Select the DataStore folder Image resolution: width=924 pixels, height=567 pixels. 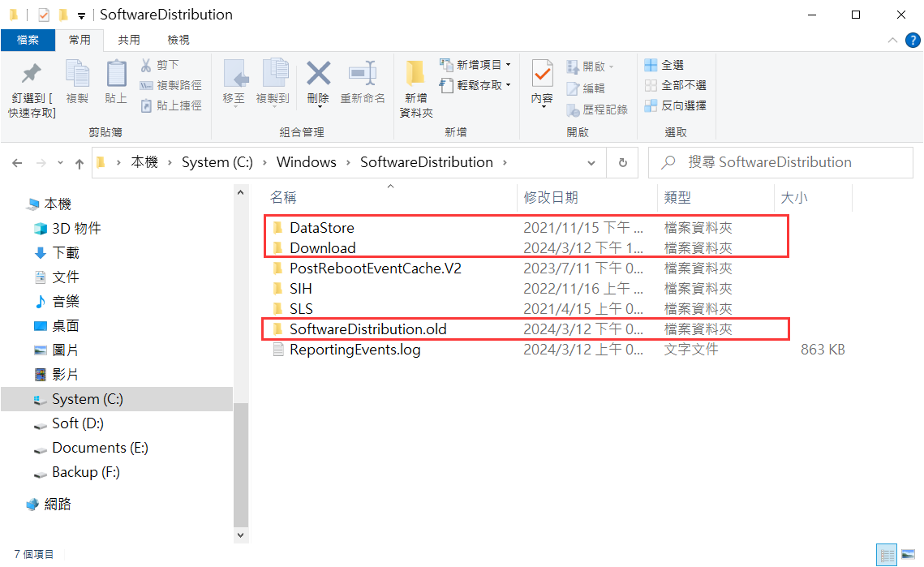(x=322, y=227)
